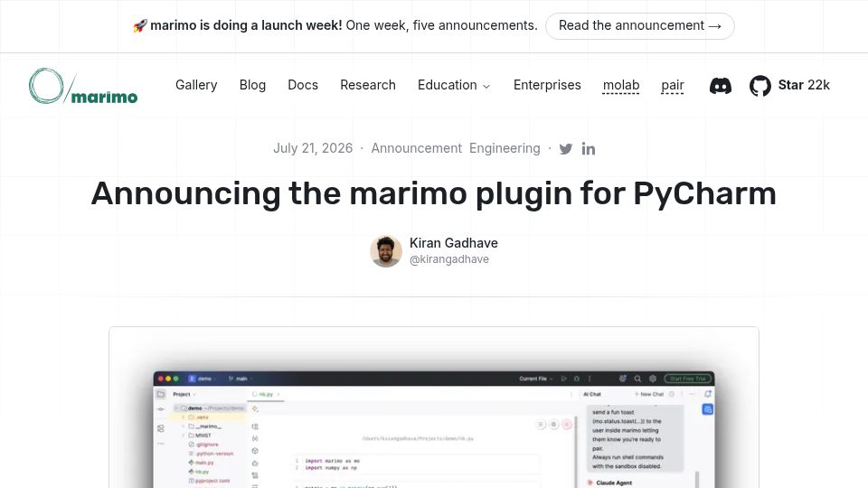This screenshot has width=868, height=488.
Task: Open the Research nav item
Action: pyautogui.click(x=368, y=85)
